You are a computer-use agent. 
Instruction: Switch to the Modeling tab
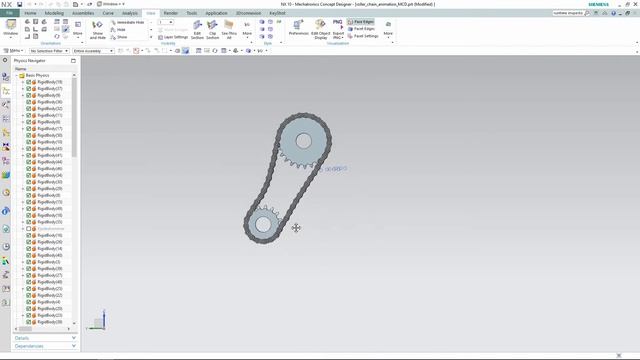[54, 13]
